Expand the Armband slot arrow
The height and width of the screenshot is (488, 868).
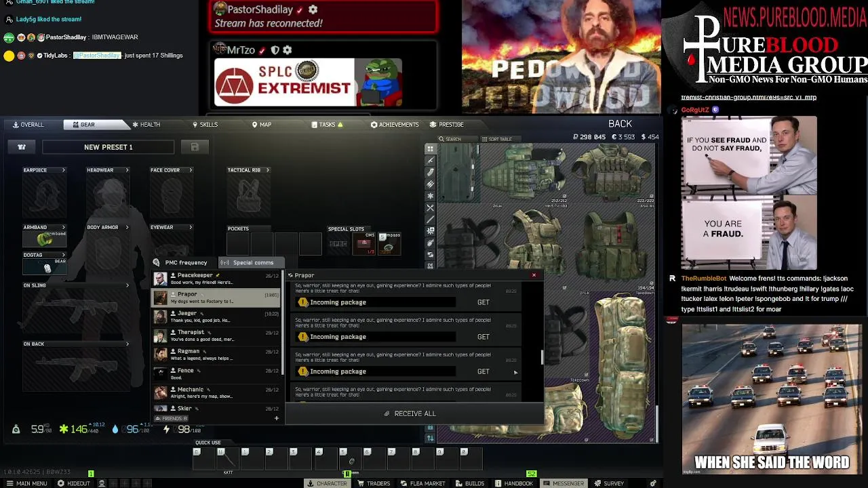point(63,227)
